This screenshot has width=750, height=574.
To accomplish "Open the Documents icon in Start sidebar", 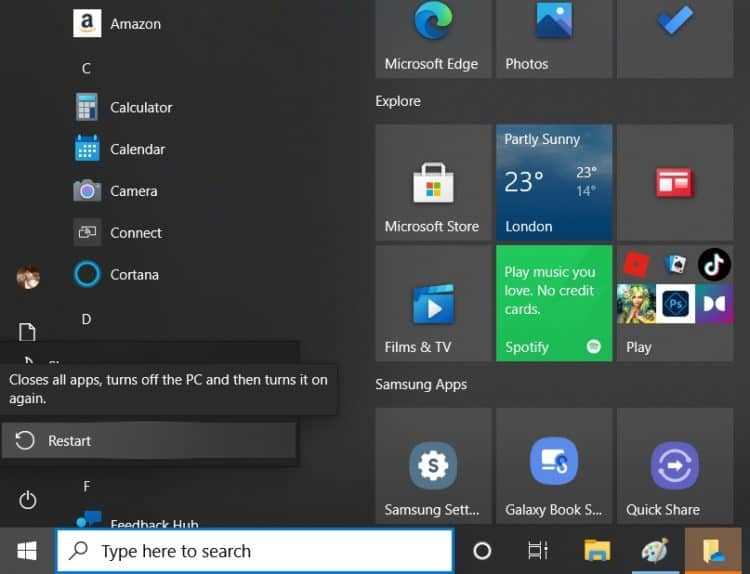I will (x=27, y=331).
